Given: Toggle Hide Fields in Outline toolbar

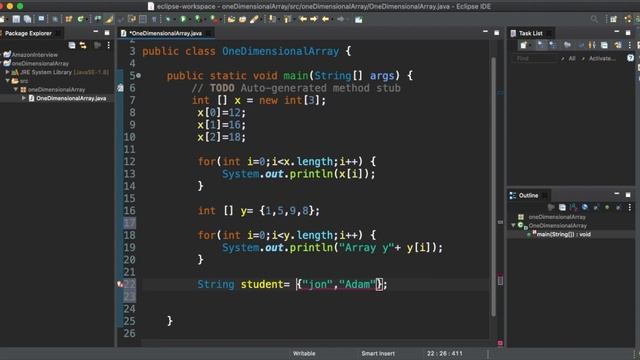Looking at the screenshot, I should tap(584, 207).
